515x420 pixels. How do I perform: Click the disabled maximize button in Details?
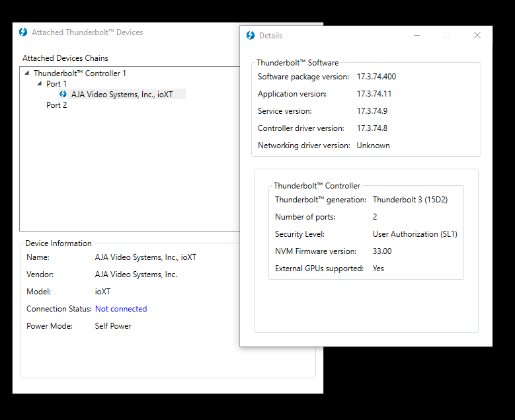pyautogui.click(x=447, y=36)
